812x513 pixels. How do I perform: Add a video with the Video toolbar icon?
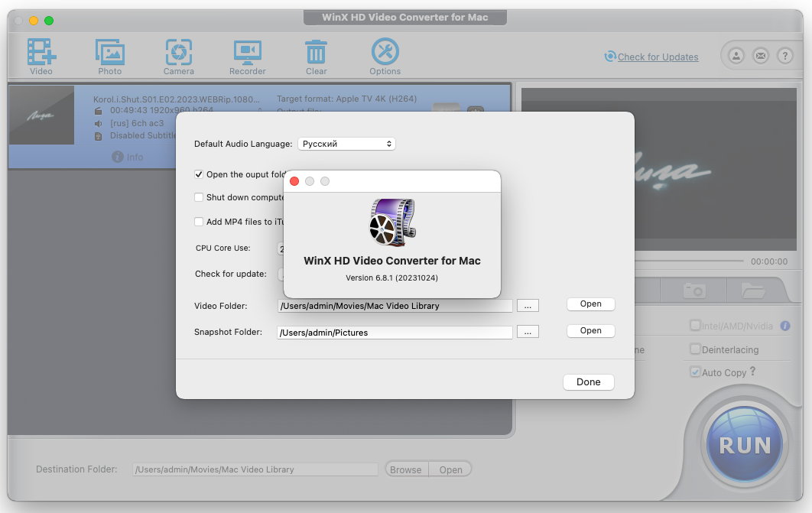click(x=41, y=57)
